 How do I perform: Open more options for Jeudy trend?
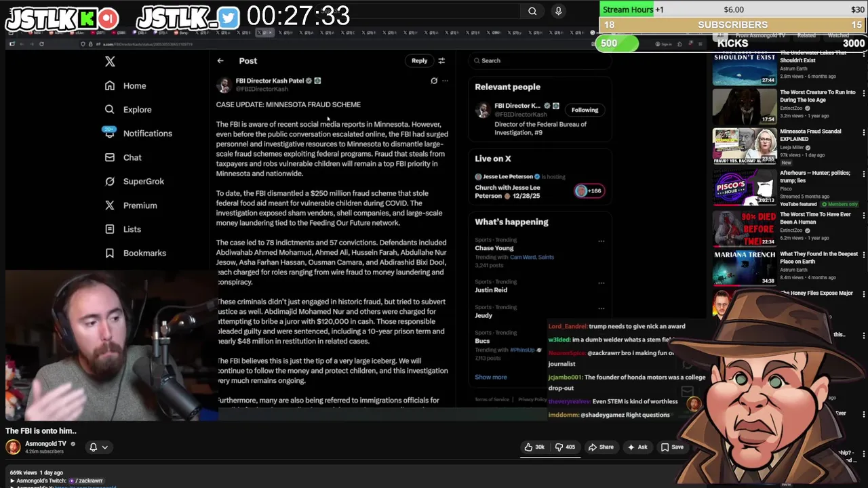click(x=601, y=308)
